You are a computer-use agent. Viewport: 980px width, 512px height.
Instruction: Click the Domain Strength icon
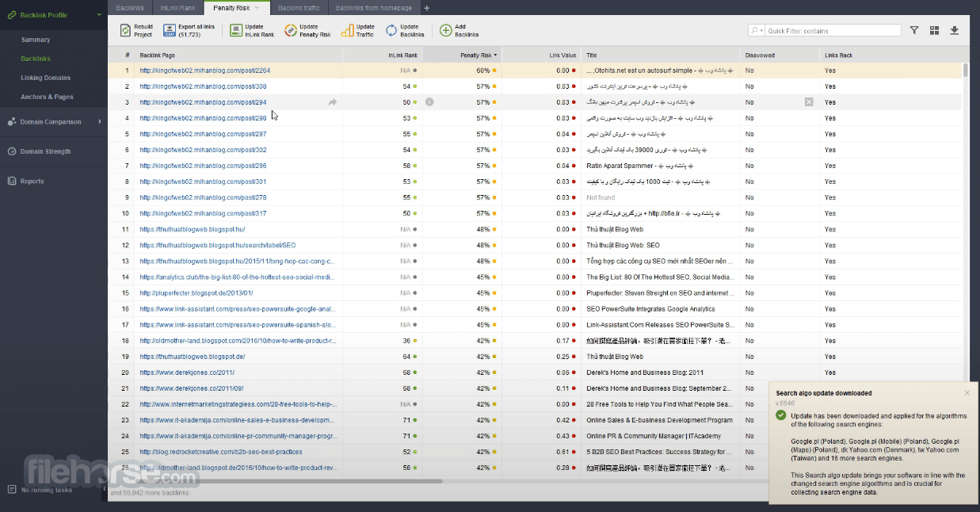pos(12,151)
